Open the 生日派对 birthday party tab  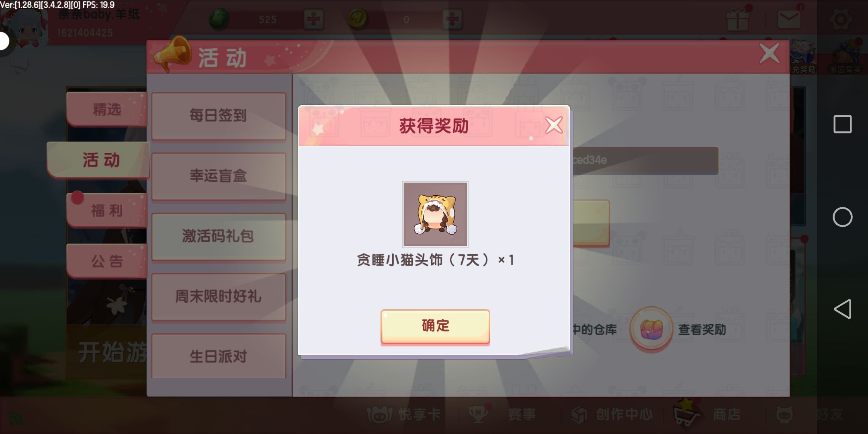pyautogui.click(x=219, y=356)
